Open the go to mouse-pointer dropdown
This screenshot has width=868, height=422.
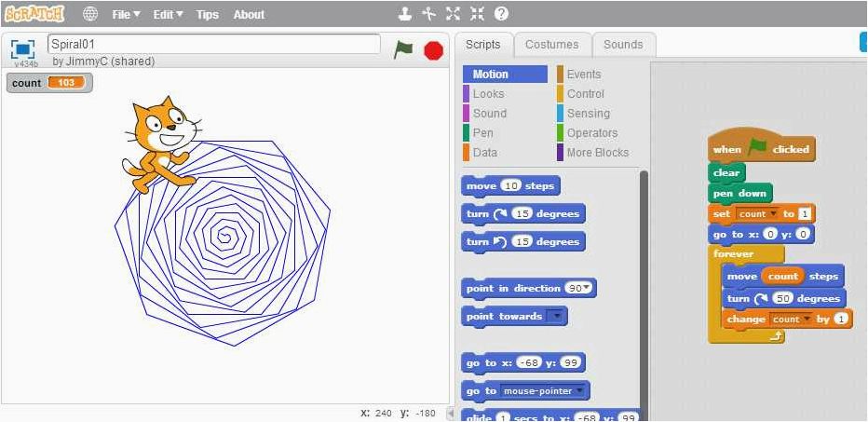pos(578,391)
